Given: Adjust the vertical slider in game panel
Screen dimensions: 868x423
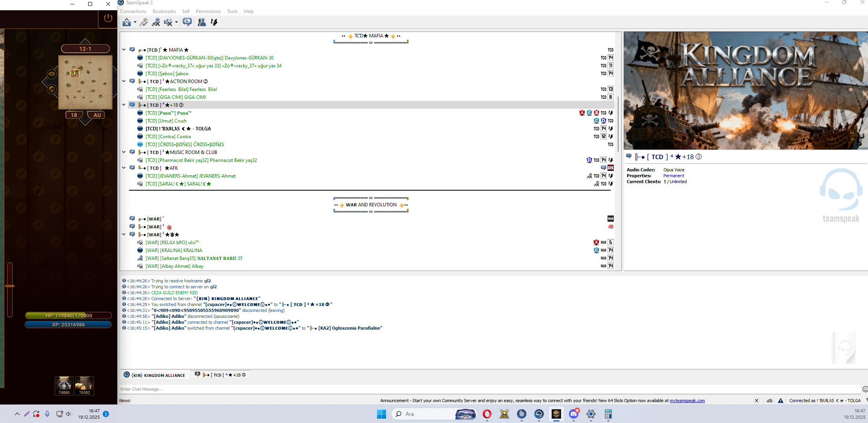Looking at the screenshot, I should (x=10, y=286).
